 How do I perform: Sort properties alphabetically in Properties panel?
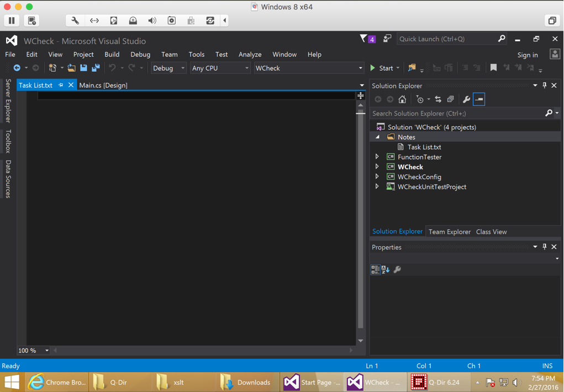[386, 269]
